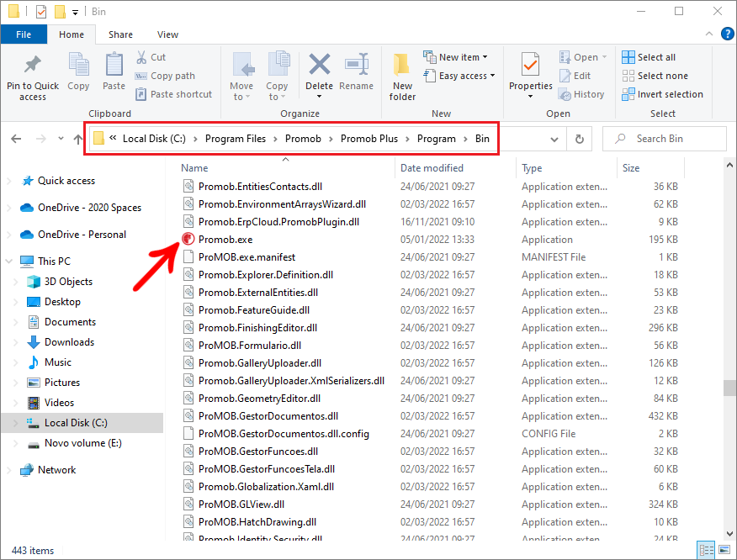Customize Quick Access Toolbar dropdown arrow
The image size is (737, 560).
point(75,13)
